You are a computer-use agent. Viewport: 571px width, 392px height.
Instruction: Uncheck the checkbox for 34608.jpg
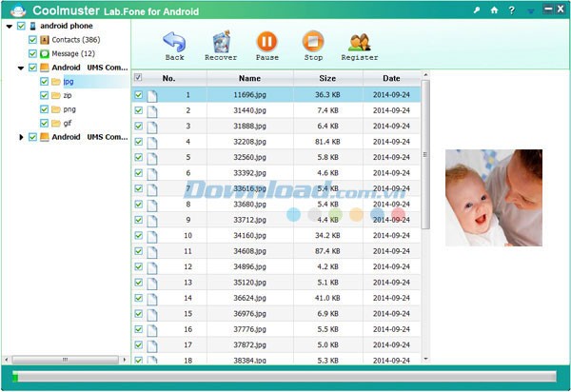(x=138, y=251)
